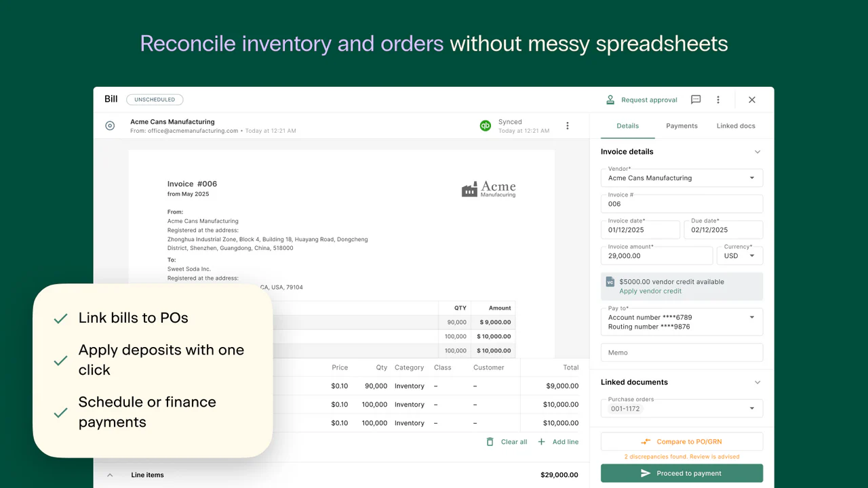Click the QuickBooks sync badge next to Synced
The width and height of the screenshot is (868, 488).
click(x=485, y=125)
